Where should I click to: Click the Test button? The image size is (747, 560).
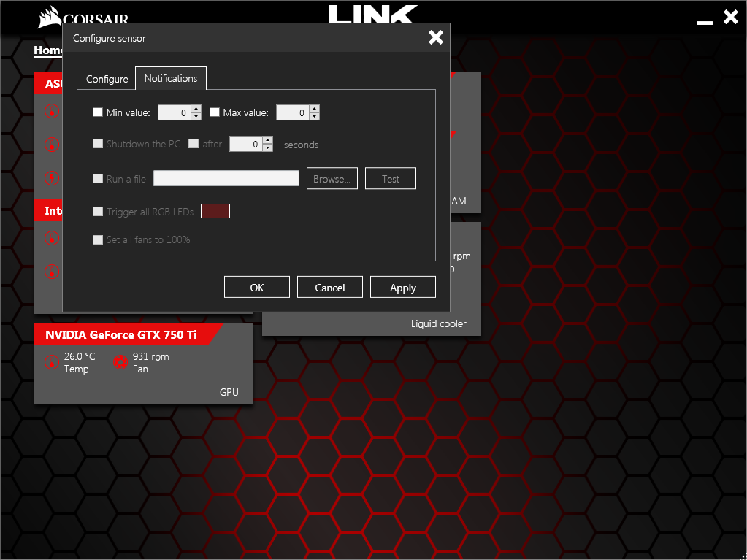pos(391,179)
